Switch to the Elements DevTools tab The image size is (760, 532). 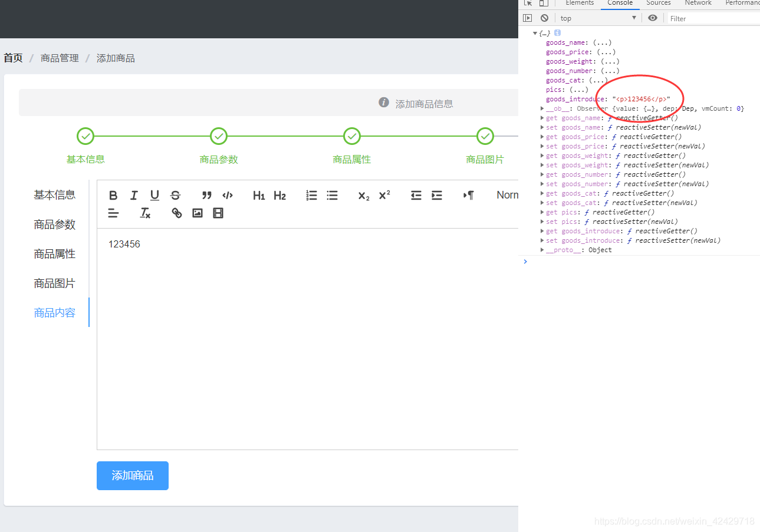(x=580, y=3)
